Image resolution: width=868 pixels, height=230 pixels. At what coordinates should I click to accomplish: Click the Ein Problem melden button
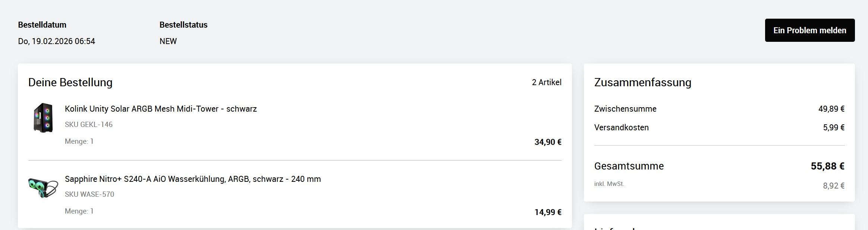(x=809, y=30)
